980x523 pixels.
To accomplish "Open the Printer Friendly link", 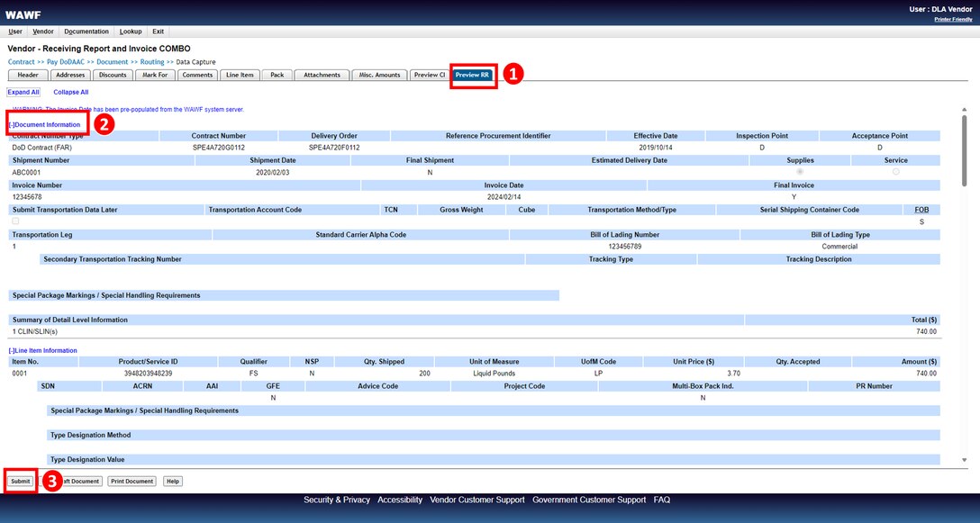I will tap(953, 19).
